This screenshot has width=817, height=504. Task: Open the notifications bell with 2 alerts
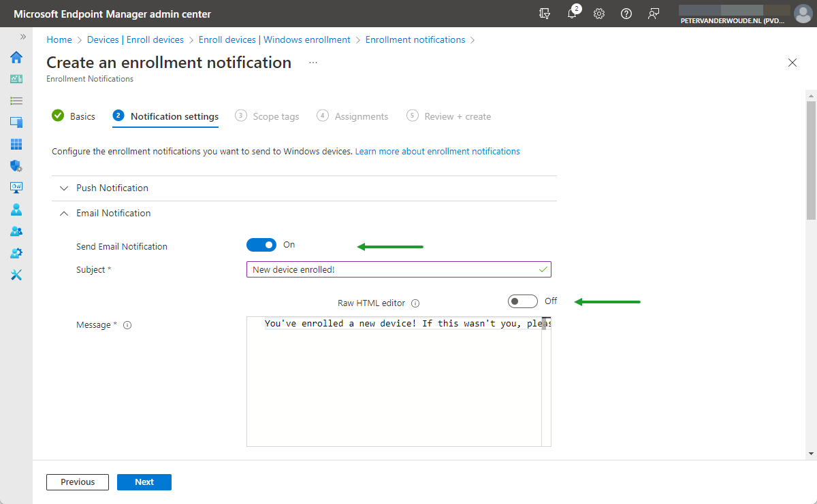point(572,14)
